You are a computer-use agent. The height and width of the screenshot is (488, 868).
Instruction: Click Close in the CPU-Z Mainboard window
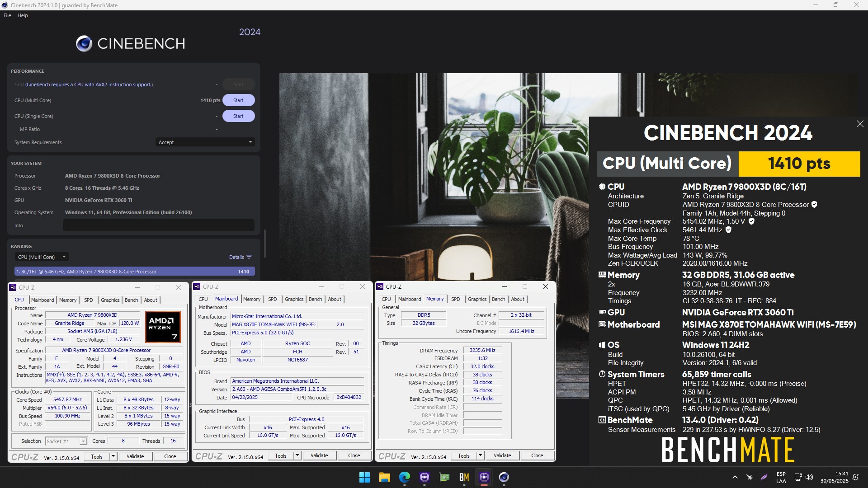354,455
